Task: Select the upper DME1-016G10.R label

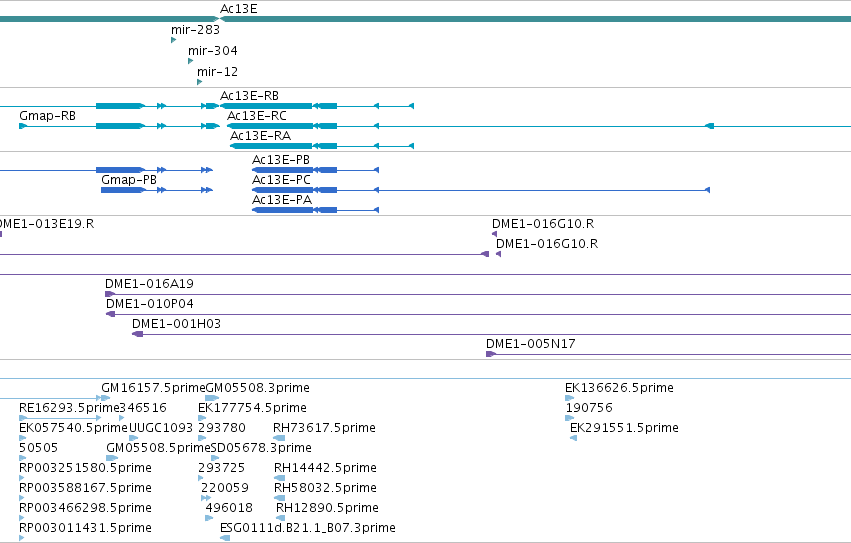Action: tap(543, 224)
